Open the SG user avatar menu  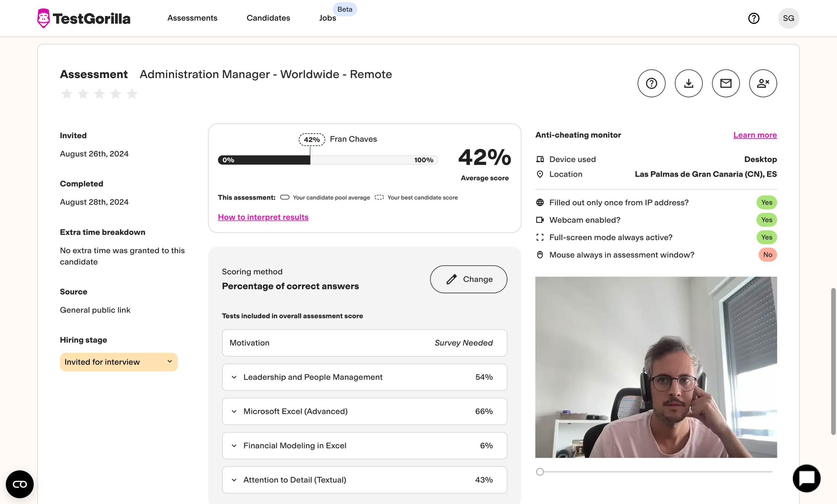788,18
